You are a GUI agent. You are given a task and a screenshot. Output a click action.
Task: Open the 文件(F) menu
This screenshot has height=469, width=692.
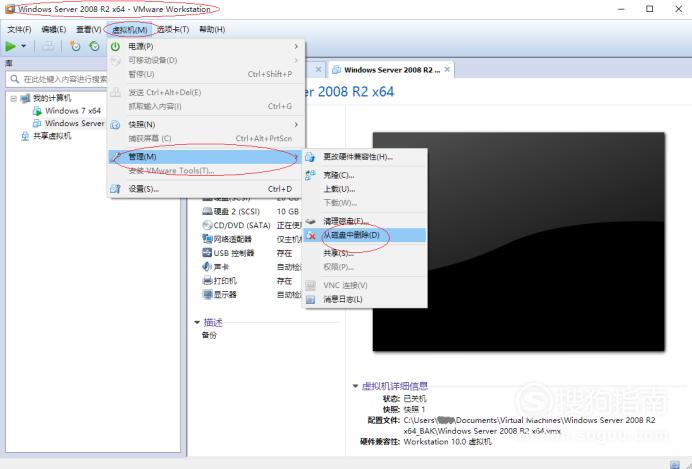click(19, 30)
